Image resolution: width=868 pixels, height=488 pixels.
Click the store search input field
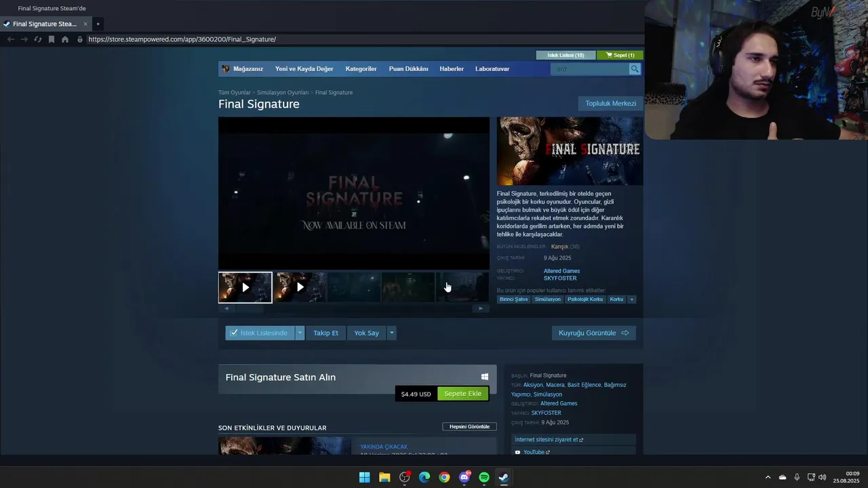(590, 69)
